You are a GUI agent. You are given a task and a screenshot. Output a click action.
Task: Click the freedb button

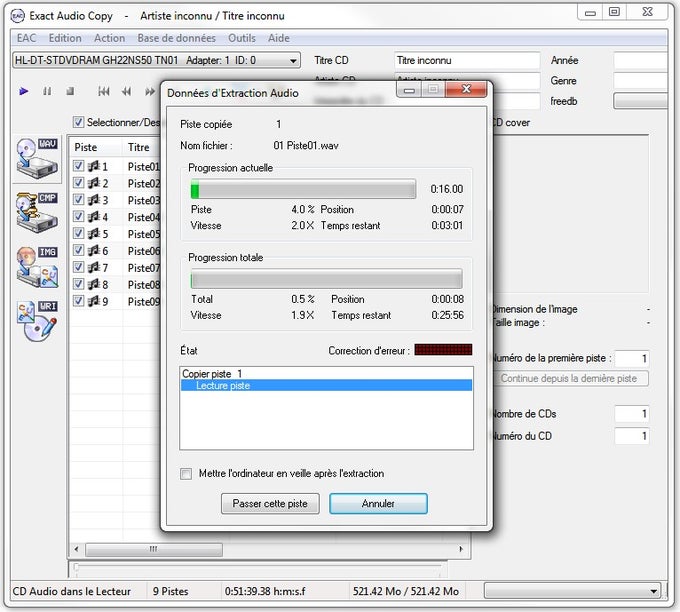pyautogui.click(x=640, y=101)
